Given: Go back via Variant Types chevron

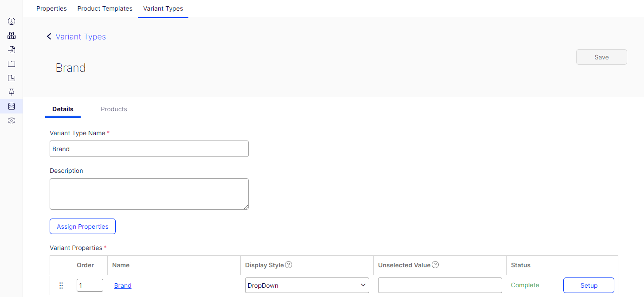Looking at the screenshot, I should pos(49,36).
